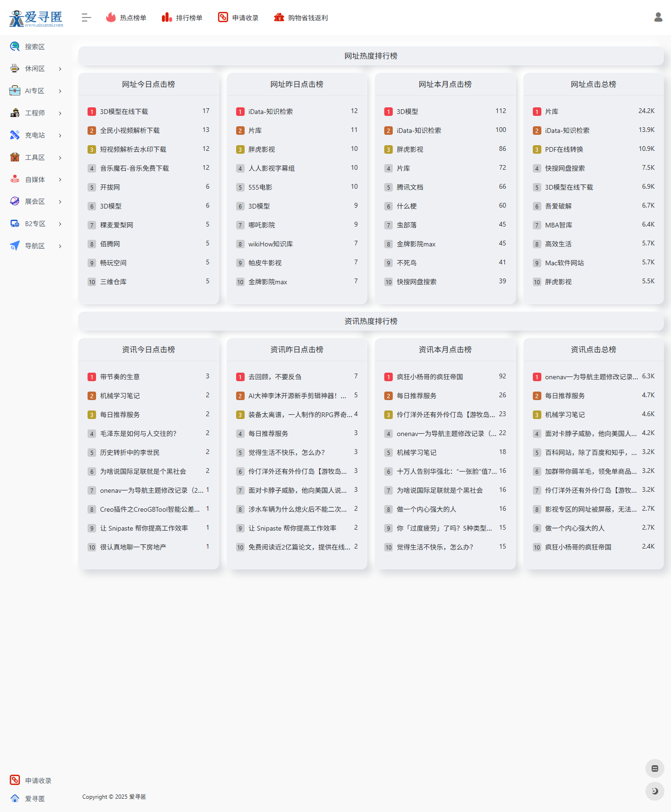Screen dimensions: 671x812
Task: Expand the 工程师 sidebar chevron
Action: point(60,114)
